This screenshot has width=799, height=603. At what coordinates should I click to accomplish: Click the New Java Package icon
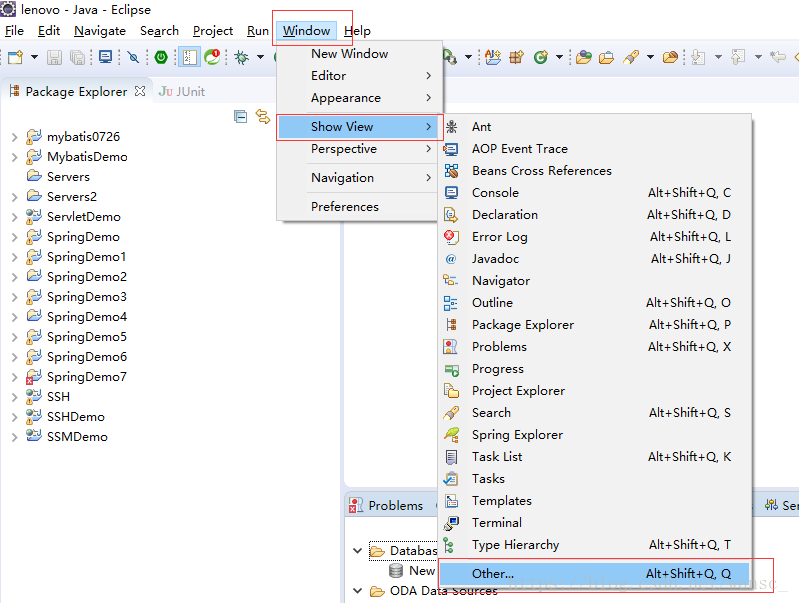pyautogui.click(x=516, y=57)
